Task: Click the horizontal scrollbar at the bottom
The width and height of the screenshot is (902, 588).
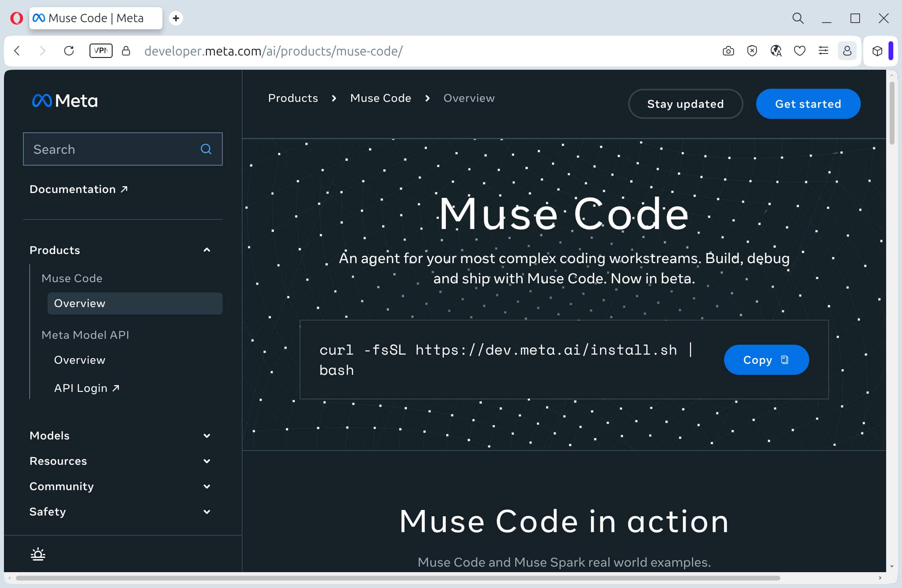Action: coord(397,578)
